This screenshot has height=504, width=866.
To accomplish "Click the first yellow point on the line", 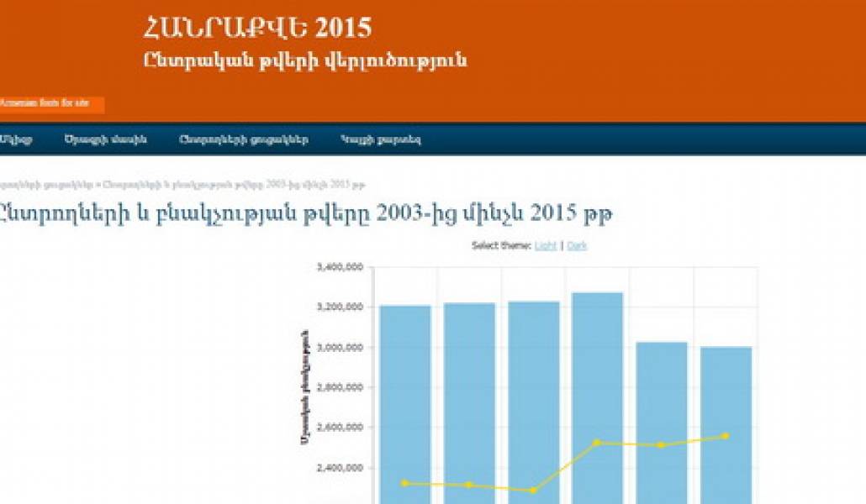I will [x=405, y=483].
